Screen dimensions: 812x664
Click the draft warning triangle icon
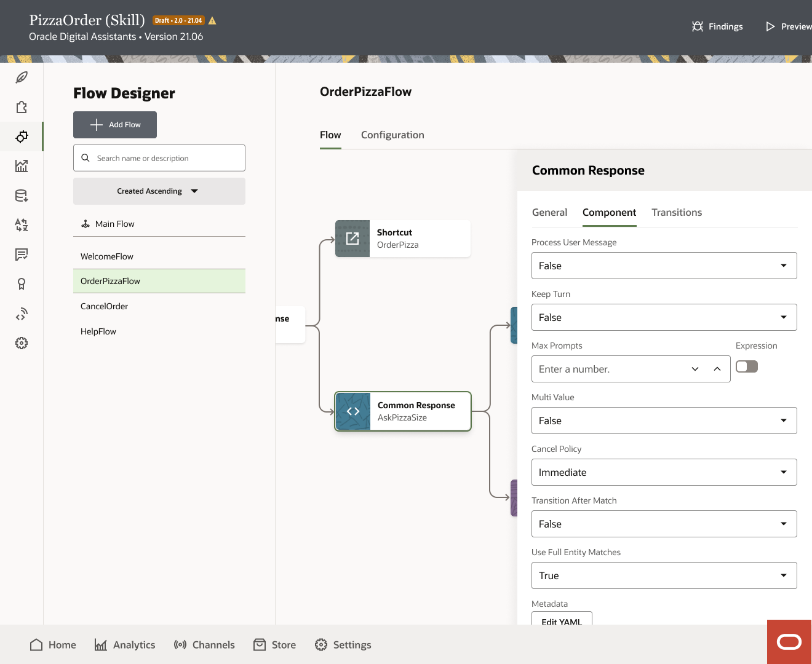[x=212, y=20]
